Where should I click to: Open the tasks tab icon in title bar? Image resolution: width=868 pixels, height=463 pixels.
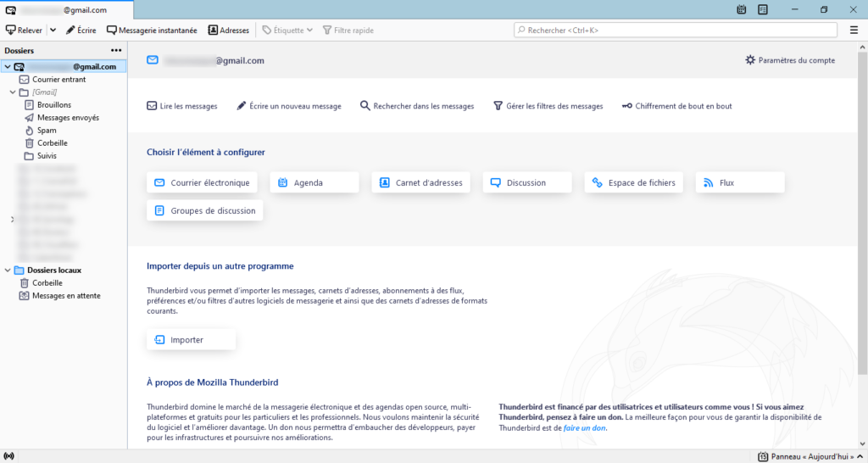(763, 9)
